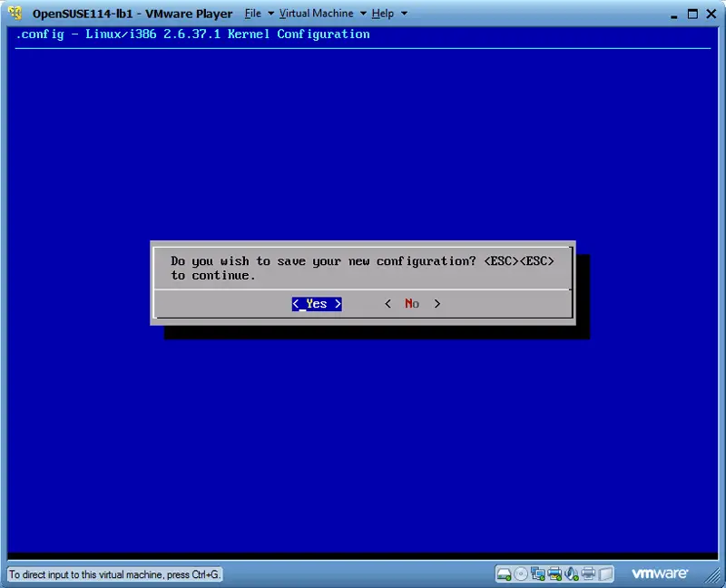Click the grey blank panel device icon
726x588 pixels.
[x=605, y=574]
